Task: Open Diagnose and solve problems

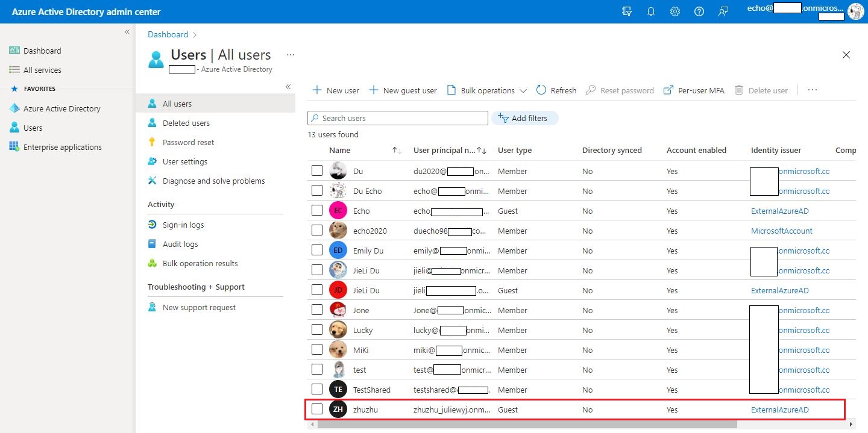Action: [x=215, y=181]
